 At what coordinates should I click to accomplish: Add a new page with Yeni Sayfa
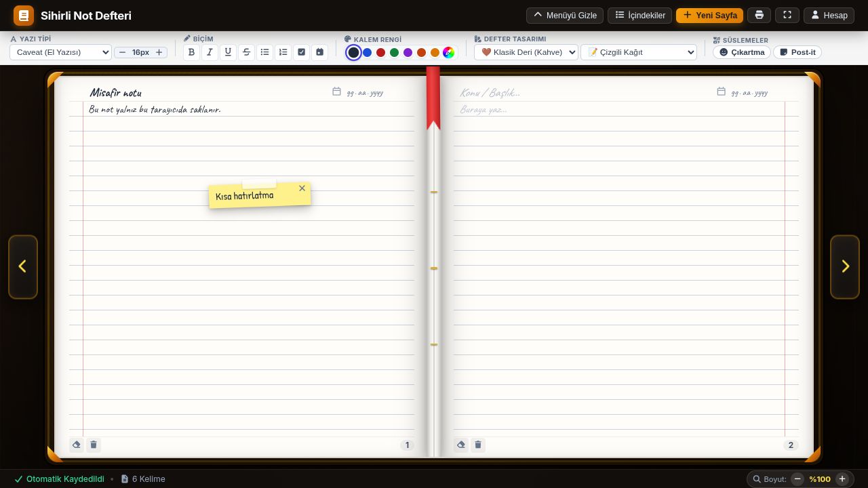tap(710, 15)
